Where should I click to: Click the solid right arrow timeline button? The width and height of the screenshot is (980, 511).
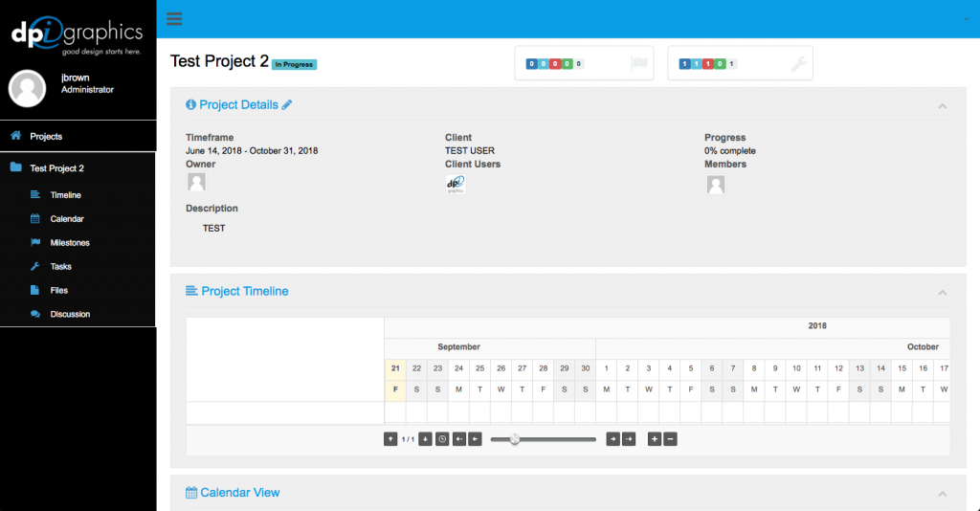click(x=613, y=439)
